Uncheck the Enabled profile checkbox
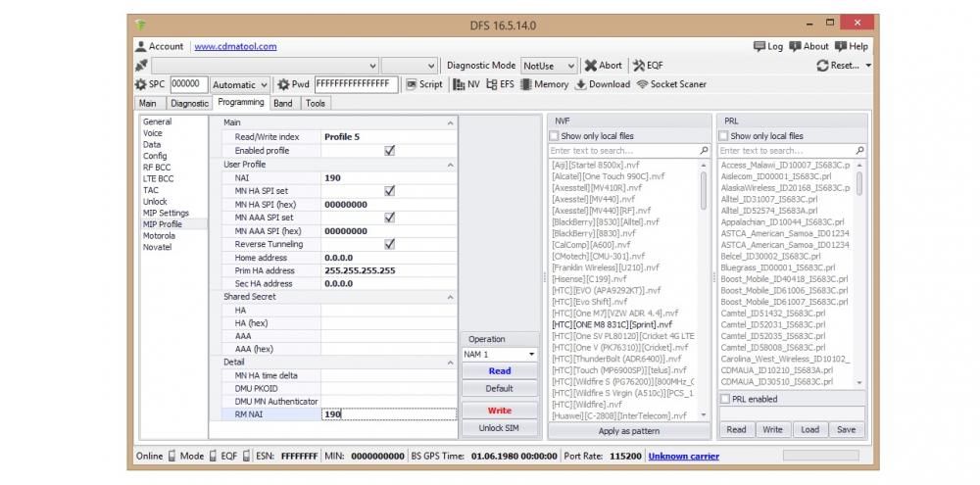Screen dimensions: 980x485 point(389,151)
